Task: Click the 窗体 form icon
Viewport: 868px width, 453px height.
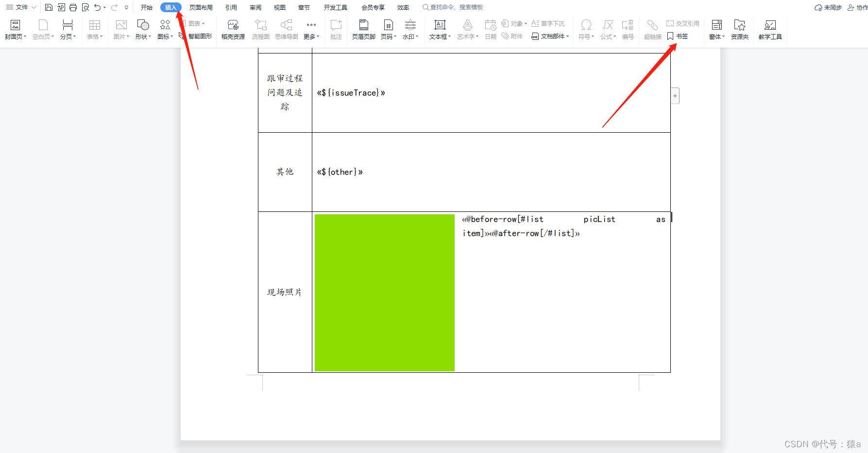Action: tap(717, 25)
